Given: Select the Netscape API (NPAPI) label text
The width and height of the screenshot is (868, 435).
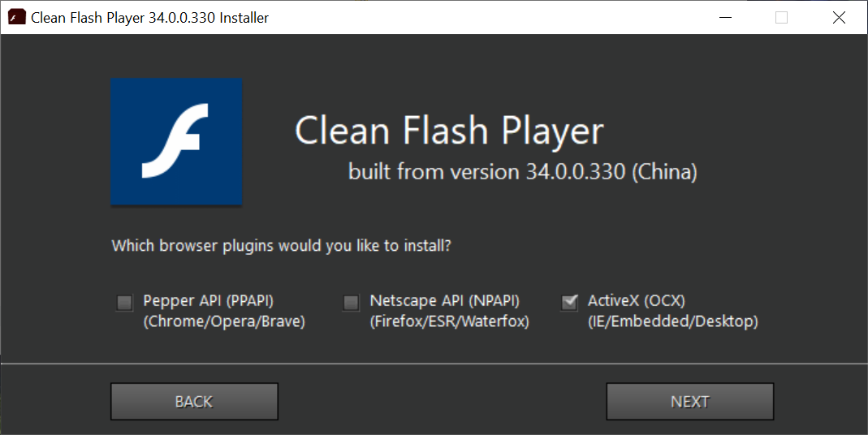Looking at the screenshot, I should click(444, 300).
